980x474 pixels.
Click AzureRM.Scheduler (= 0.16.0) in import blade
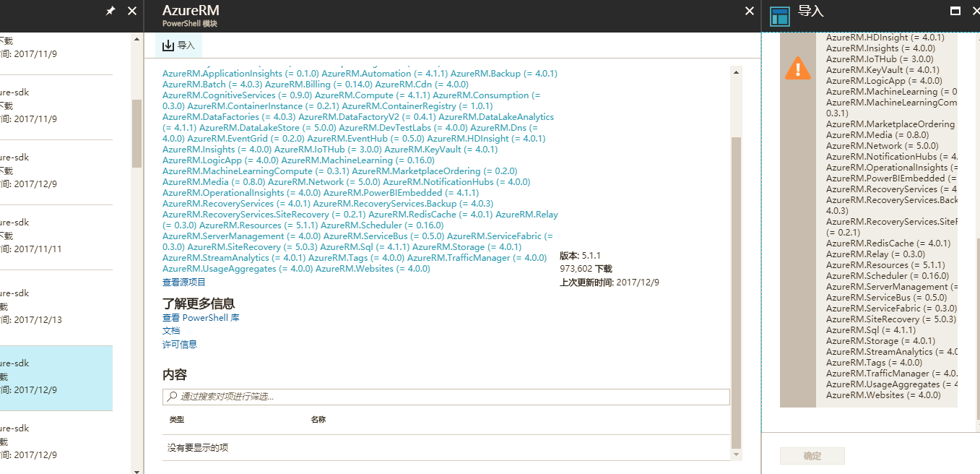point(888,276)
